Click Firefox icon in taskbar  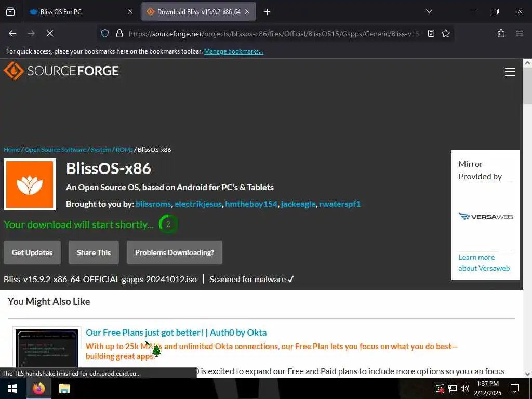click(38, 389)
